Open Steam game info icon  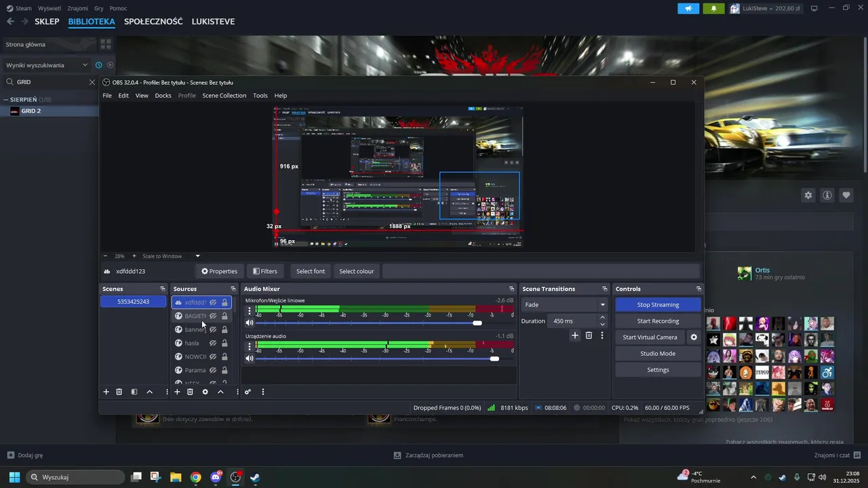tap(827, 195)
